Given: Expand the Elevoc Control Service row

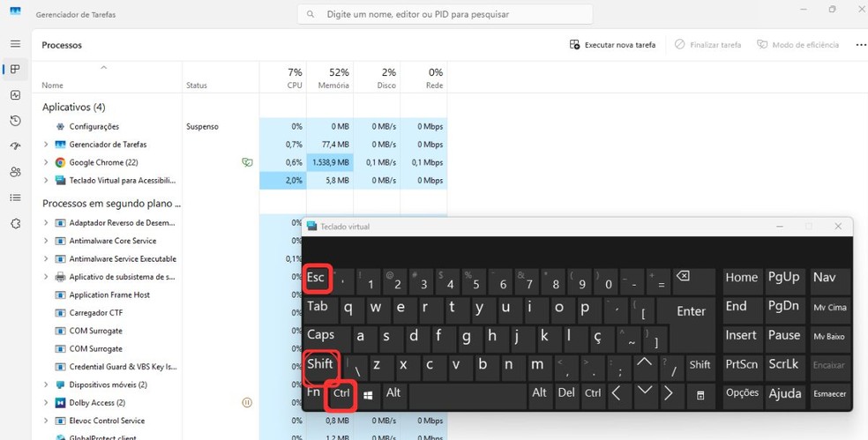Looking at the screenshot, I should [46, 421].
